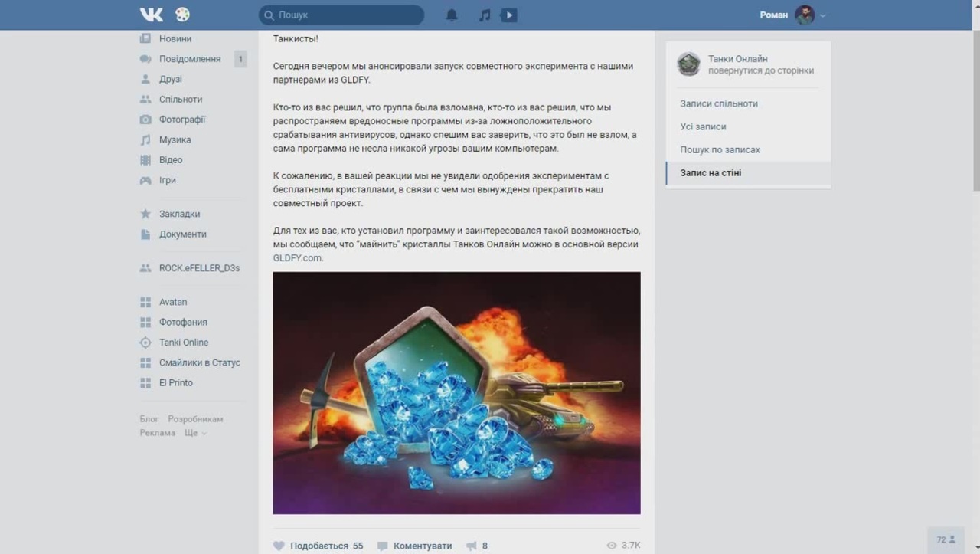980x554 pixels.
Task: Open the video player icon in the header
Action: click(x=509, y=15)
